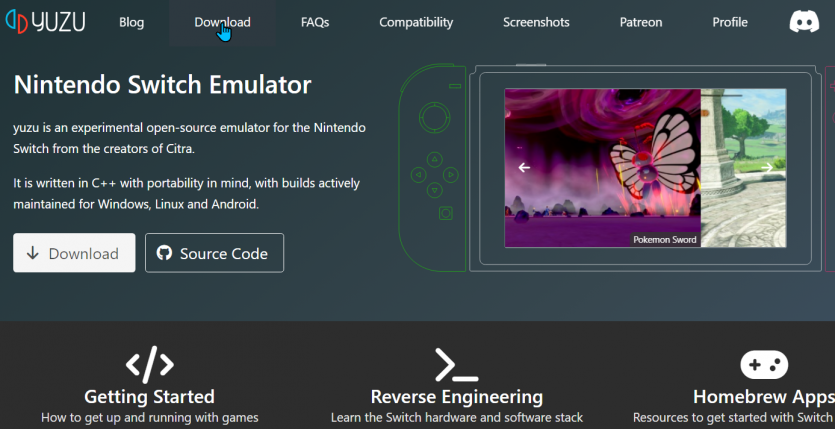Image resolution: width=835 pixels, height=429 pixels.
Task: Click the paragraph beginning 'It is written in C++'
Action: [x=186, y=194]
